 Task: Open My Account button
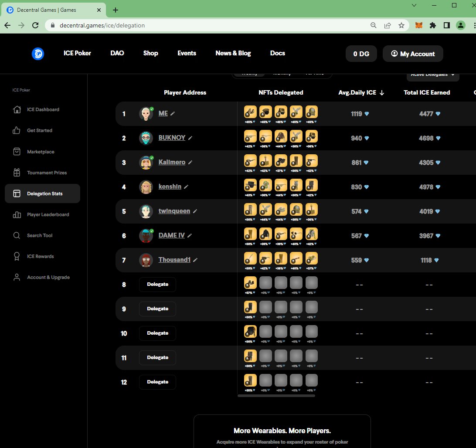click(x=413, y=54)
